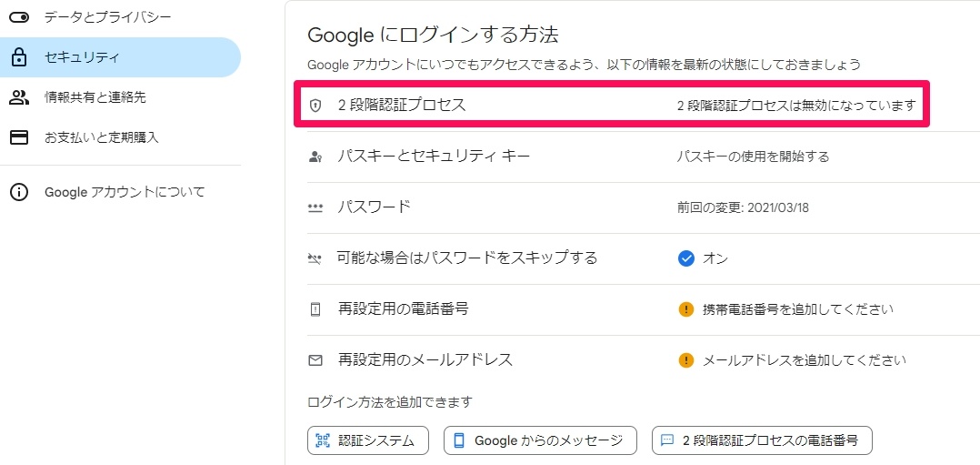This screenshot has height=465, width=980.
Task: Click the envelope icon beside 再設定用のメールアドレス
Action: [315, 360]
